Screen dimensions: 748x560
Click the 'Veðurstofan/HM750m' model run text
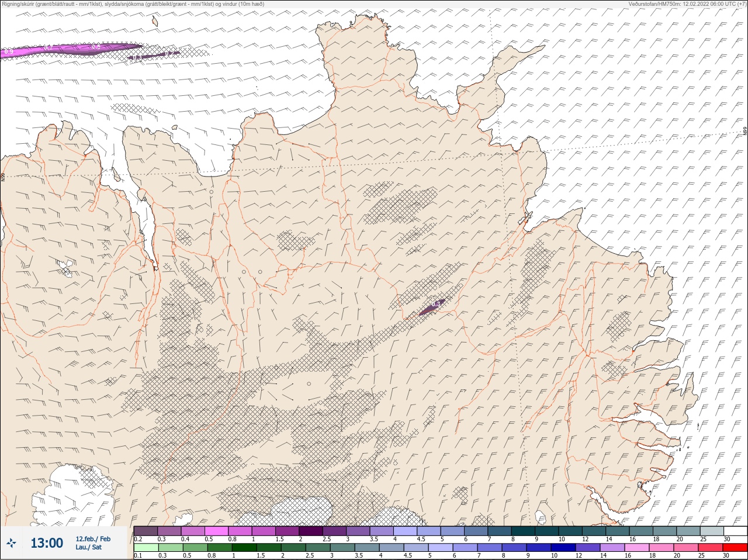pos(687,4)
